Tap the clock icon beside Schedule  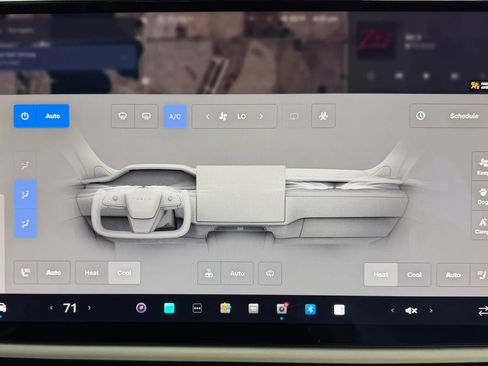tap(420, 116)
